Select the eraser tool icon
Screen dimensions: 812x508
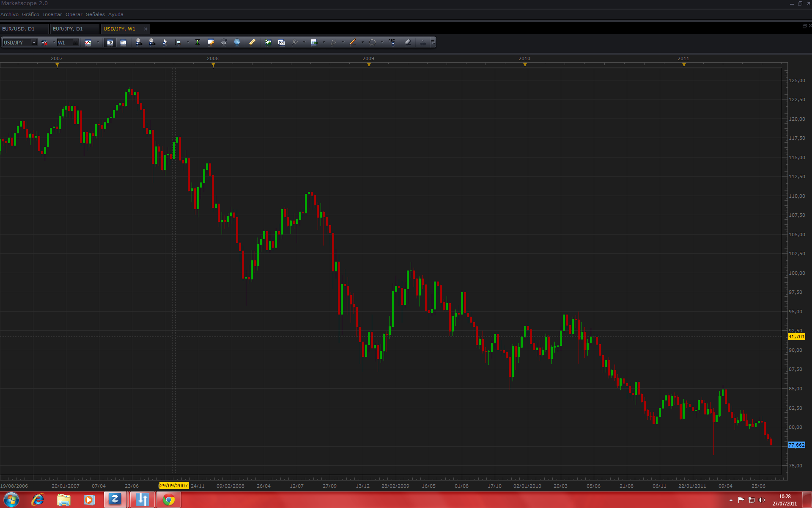coord(408,42)
